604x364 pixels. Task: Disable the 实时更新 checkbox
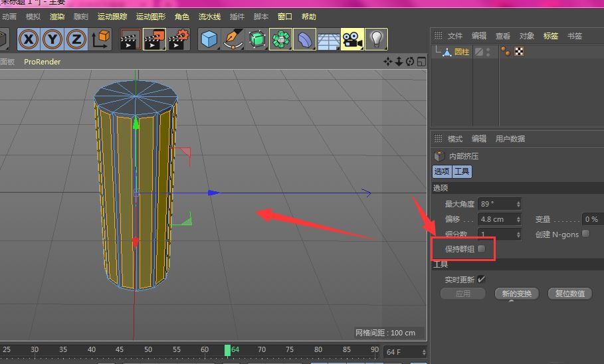tap(481, 279)
